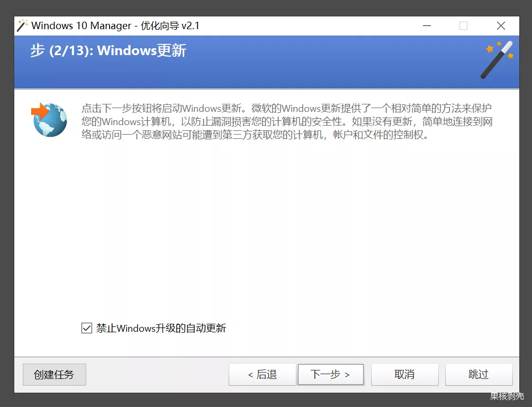
Task: Click the Windows update description paragraph
Action: point(287,122)
